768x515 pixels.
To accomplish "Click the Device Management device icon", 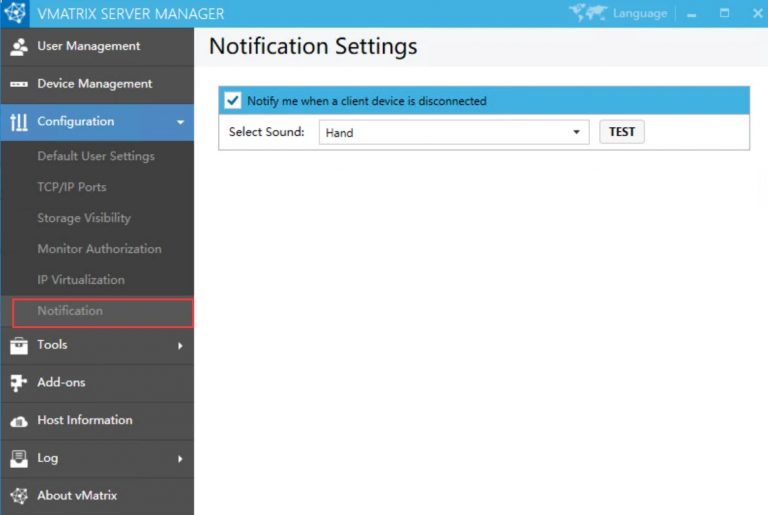I will (x=18, y=84).
